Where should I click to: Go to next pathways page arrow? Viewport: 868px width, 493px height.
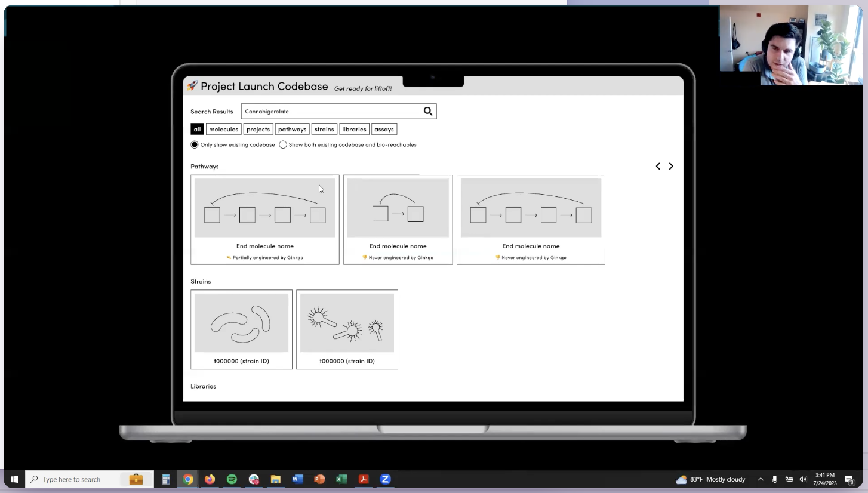click(x=671, y=166)
